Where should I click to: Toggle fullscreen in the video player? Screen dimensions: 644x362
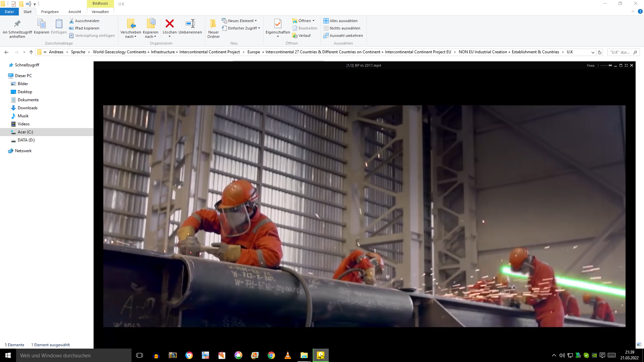point(626,65)
